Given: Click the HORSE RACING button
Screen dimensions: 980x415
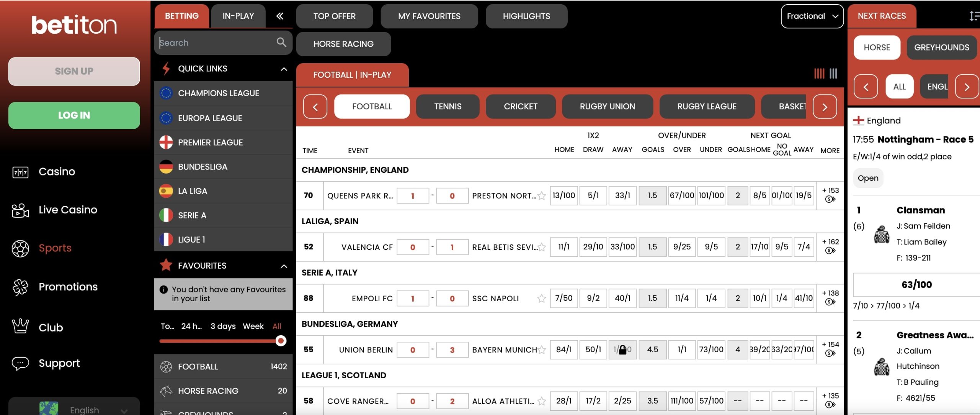Looking at the screenshot, I should pos(343,44).
